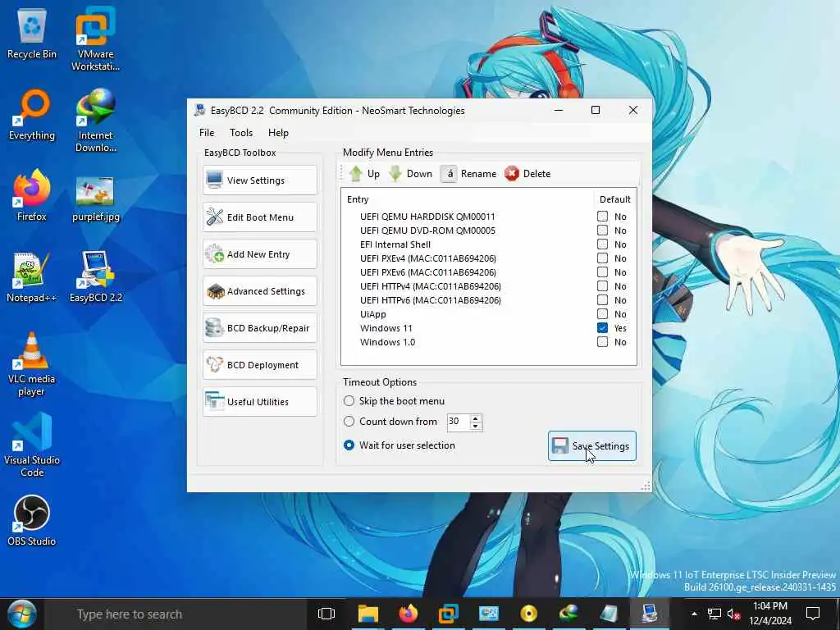Select Count down from option
Screen dimensions: 840x630
click(390, 422)
